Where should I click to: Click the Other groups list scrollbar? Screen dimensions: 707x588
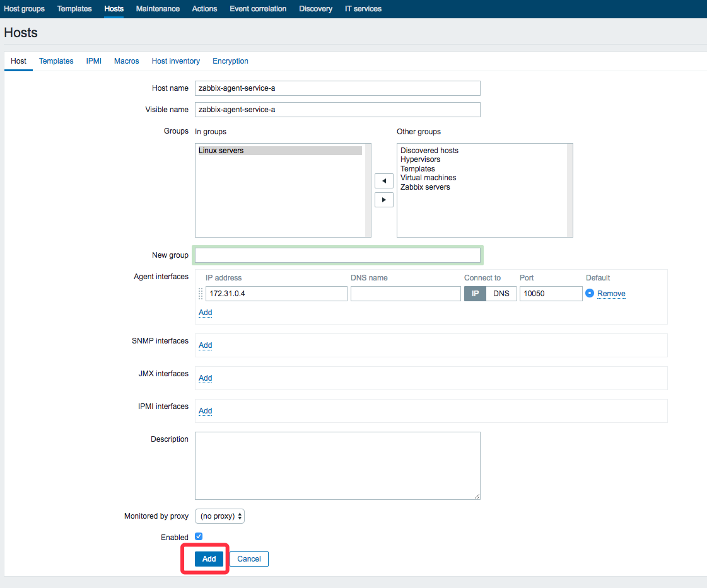(570, 190)
